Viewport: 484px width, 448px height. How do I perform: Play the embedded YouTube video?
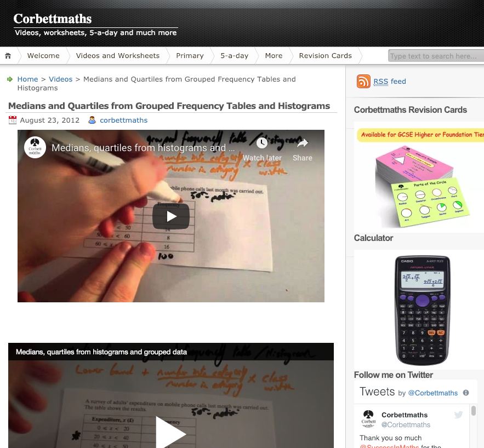171,216
